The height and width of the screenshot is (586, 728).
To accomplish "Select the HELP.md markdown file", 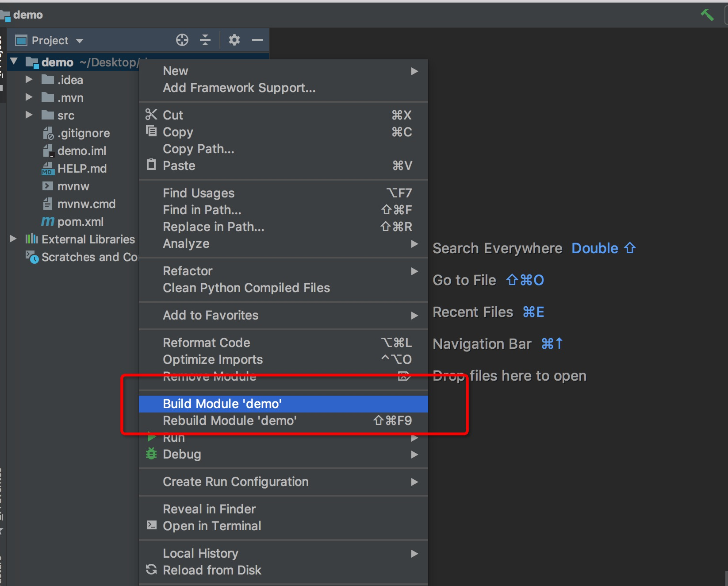I will coord(81,169).
